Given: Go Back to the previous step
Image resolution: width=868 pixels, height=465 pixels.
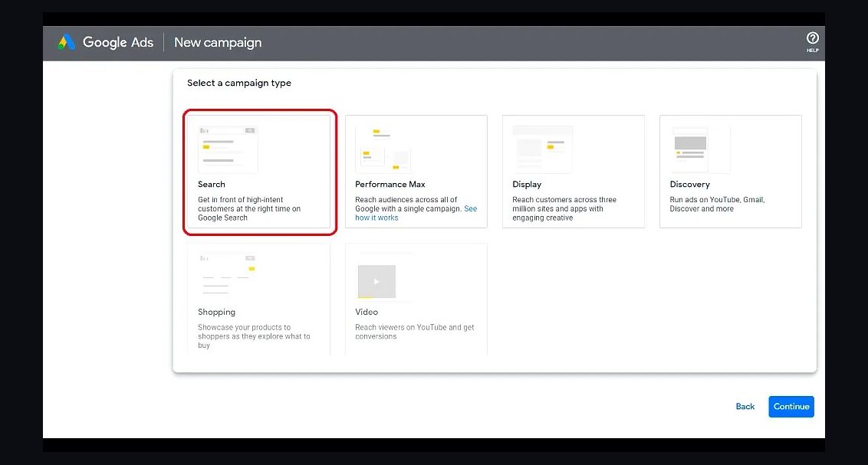Looking at the screenshot, I should 745,406.
